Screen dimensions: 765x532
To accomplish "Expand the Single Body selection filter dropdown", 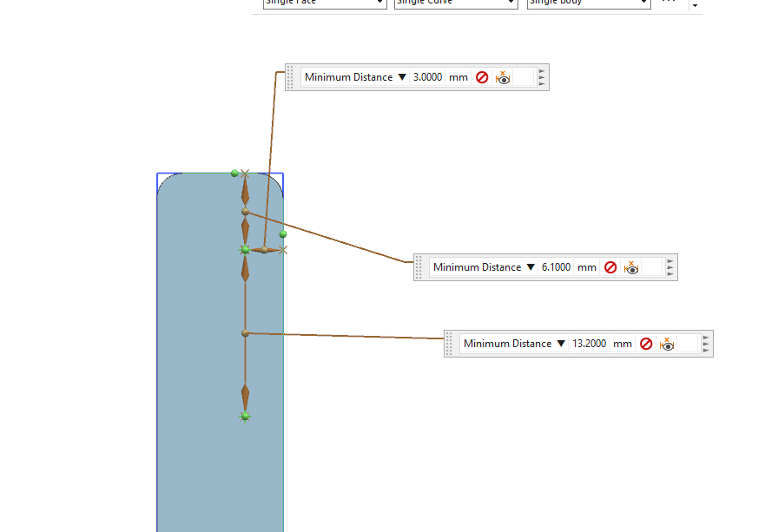I will 643,3.
